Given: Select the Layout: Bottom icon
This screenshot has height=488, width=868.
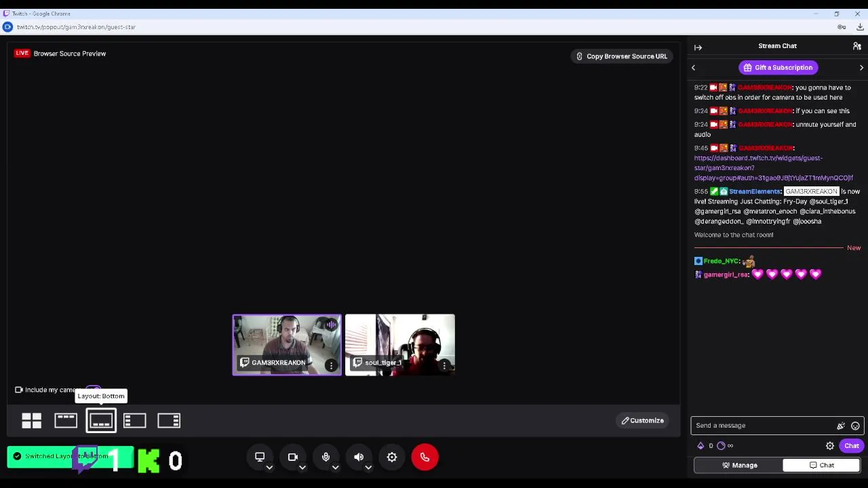Looking at the screenshot, I should (x=101, y=421).
